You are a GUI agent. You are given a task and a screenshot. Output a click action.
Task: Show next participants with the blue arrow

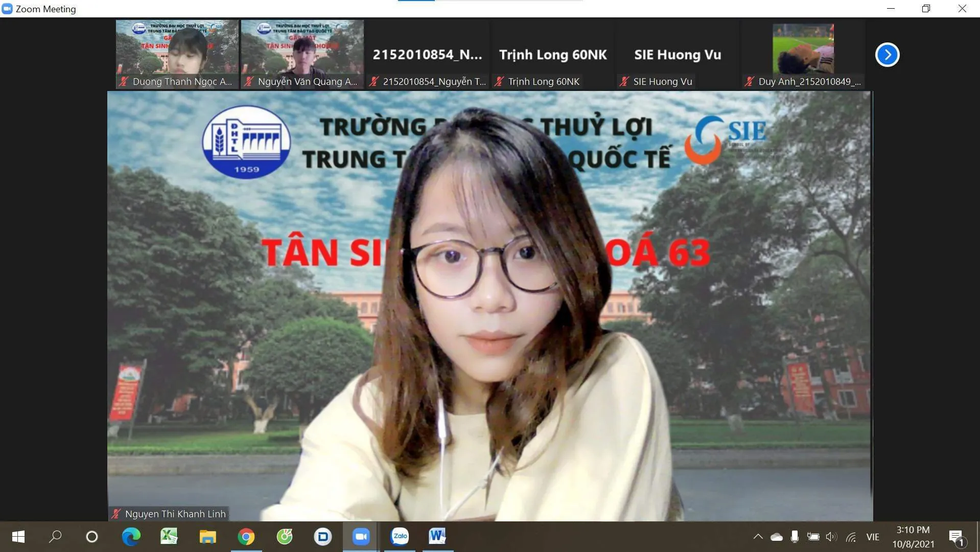coord(887,55)
